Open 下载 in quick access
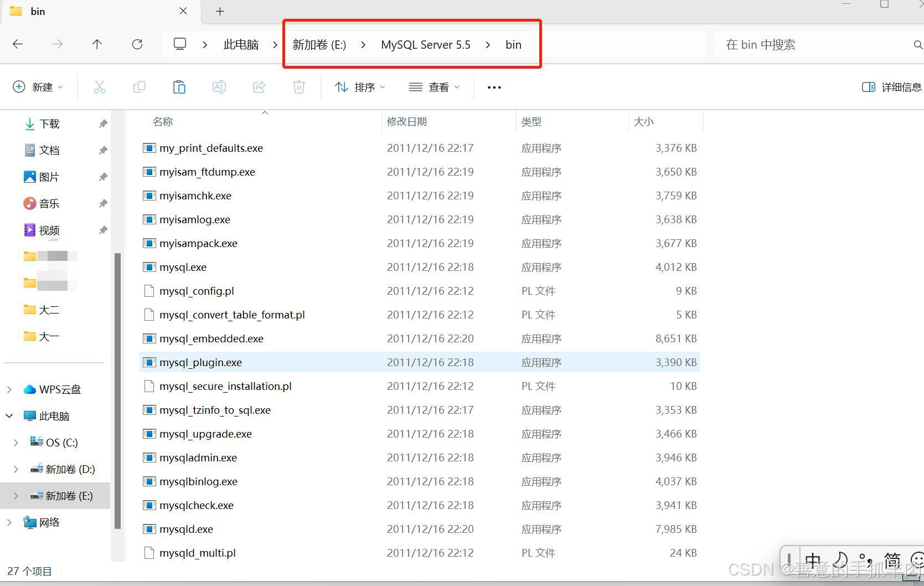Image resolution: width=924 pixels, height=586 pixels. (42, 124)
